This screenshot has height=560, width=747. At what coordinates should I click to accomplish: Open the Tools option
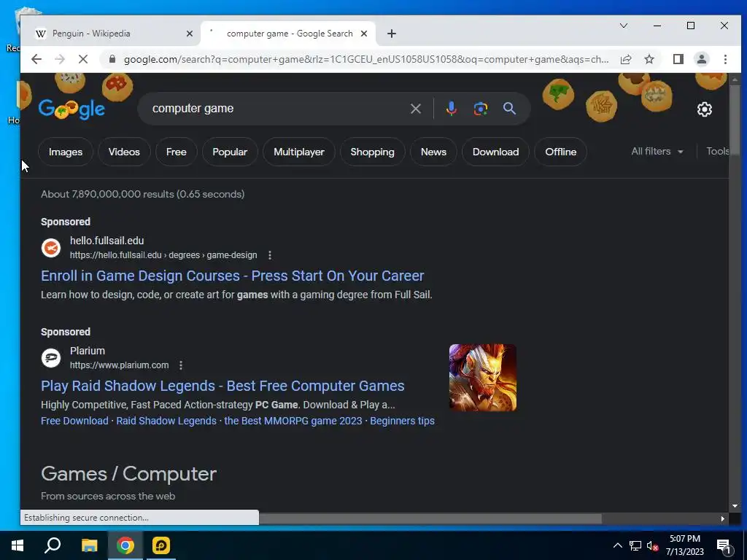(x=718, y=152)
